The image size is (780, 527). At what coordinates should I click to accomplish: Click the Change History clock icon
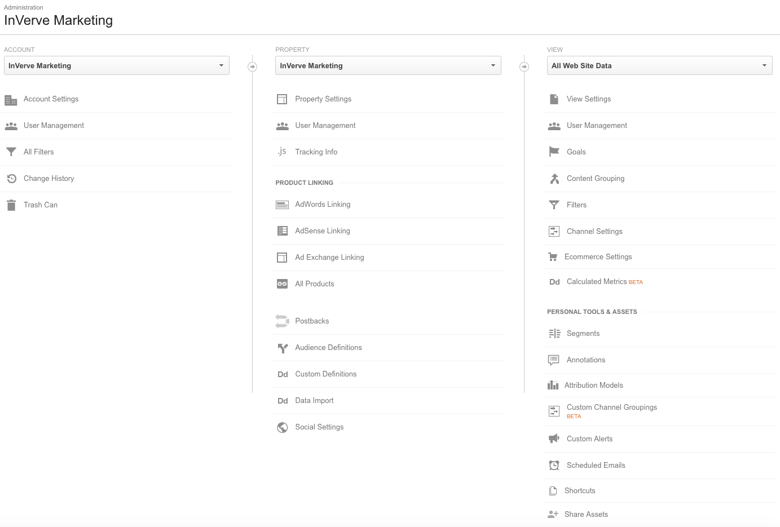11,178
